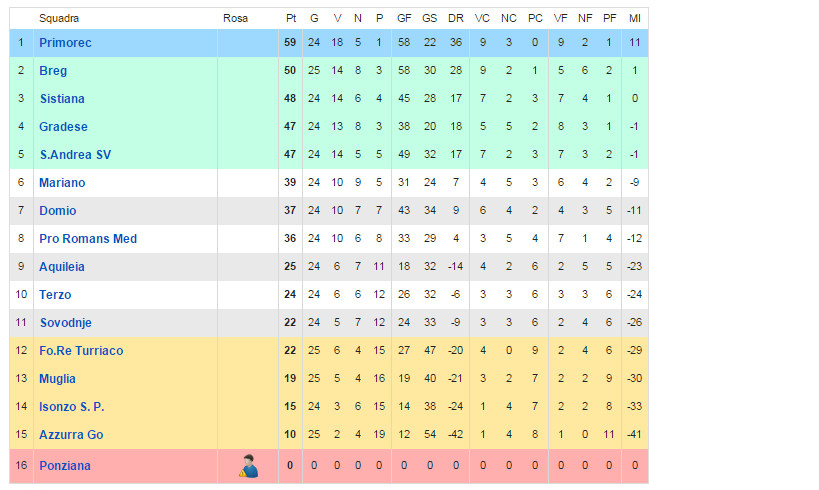The image size is (819, 490).
Task: Select the Gradese team link
Action: pyautogui.click(x=63, y=127)
